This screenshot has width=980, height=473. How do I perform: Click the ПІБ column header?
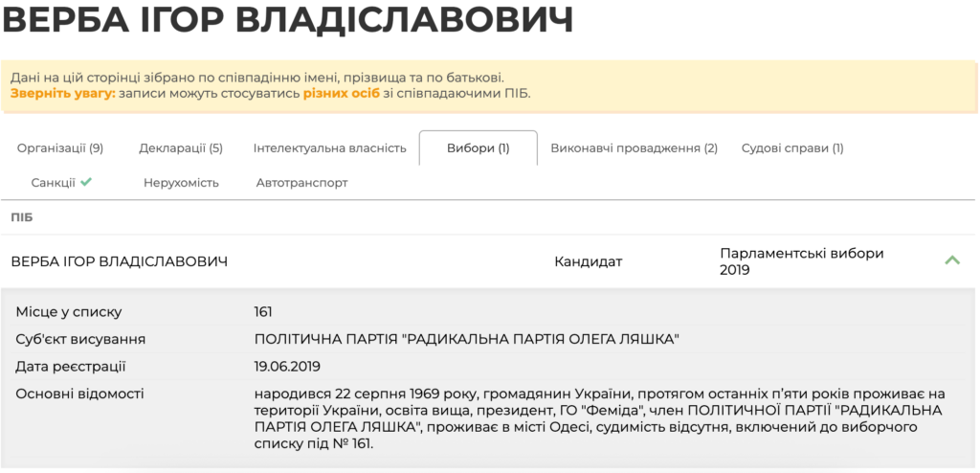click(x=22, y=217)
